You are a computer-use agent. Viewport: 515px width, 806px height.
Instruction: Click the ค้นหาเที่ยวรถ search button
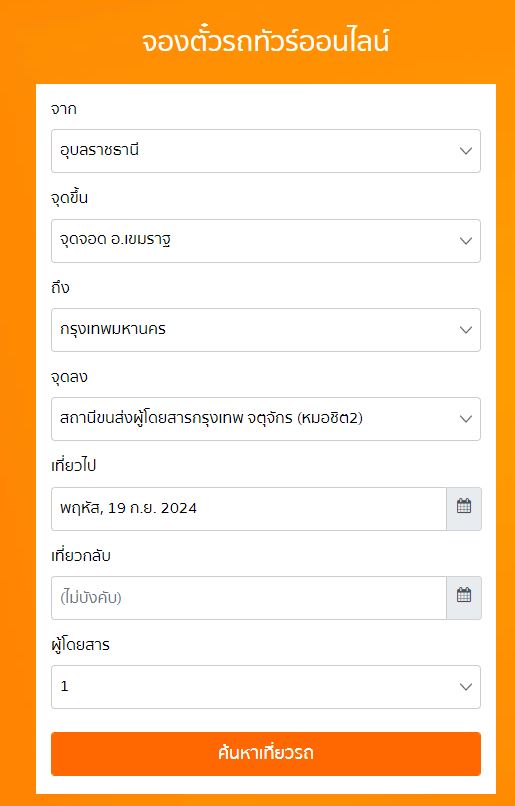pos(266,754)
